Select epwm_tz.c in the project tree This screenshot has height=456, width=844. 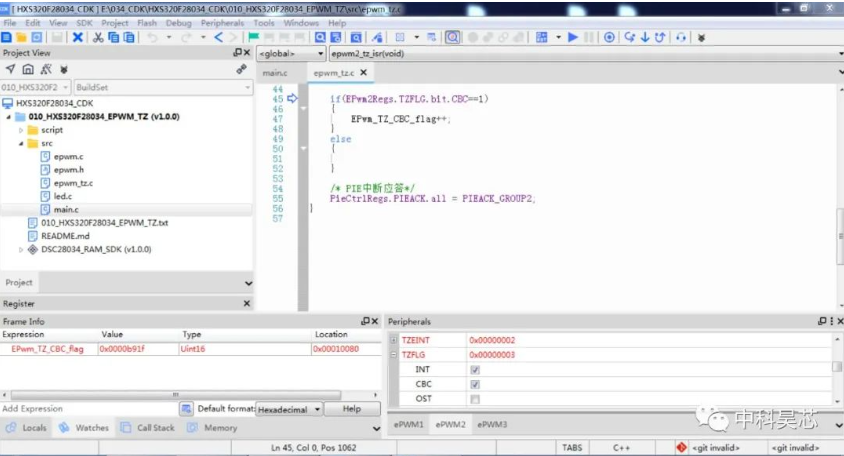(73, 183)
